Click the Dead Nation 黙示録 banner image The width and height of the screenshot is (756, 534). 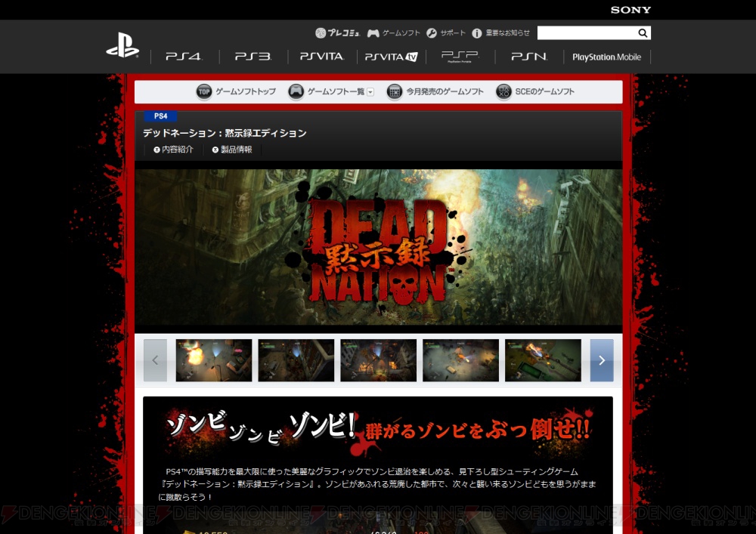pyautogui.click(x=379, y=247)
